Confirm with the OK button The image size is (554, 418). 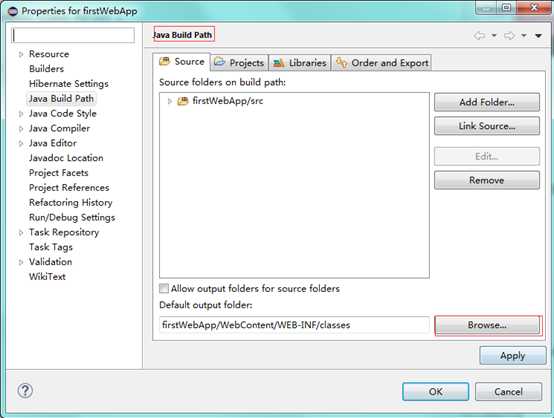coord(436,391)
